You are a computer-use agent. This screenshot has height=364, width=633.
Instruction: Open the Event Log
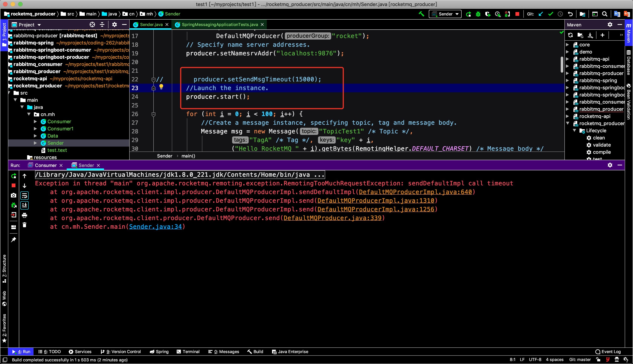608,352
